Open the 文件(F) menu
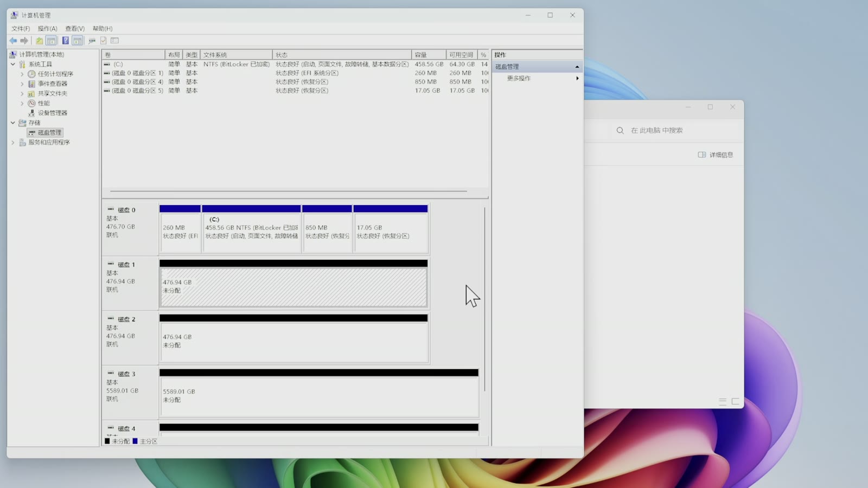Screen dimensions: 868x488 pyautogui.click(x=21, y=28)
